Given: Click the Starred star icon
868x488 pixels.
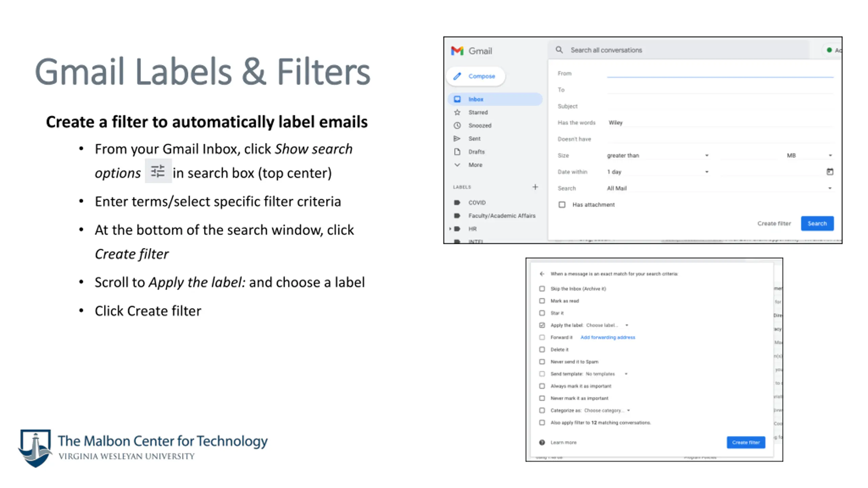Looking at the screenshot, I should (457, 112).
